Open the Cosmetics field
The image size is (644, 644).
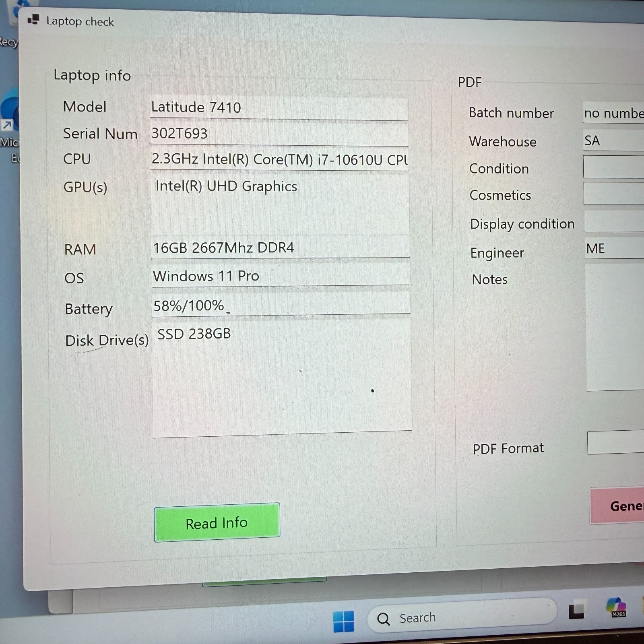[x=615, y=194]
